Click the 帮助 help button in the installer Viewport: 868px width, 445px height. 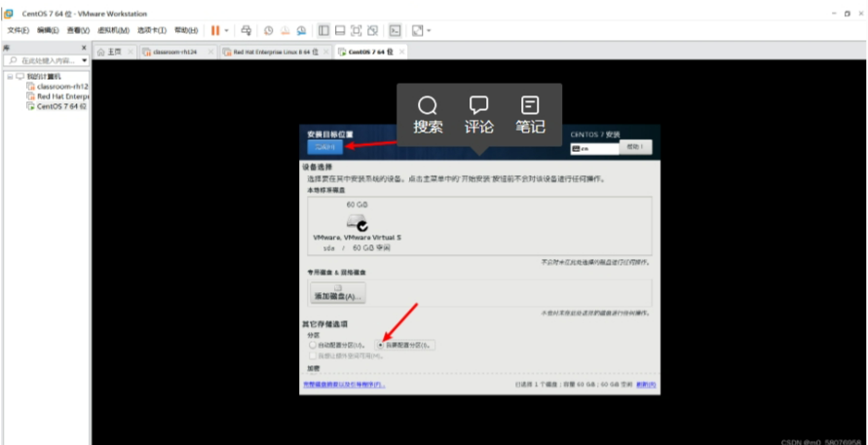(635, 147)
